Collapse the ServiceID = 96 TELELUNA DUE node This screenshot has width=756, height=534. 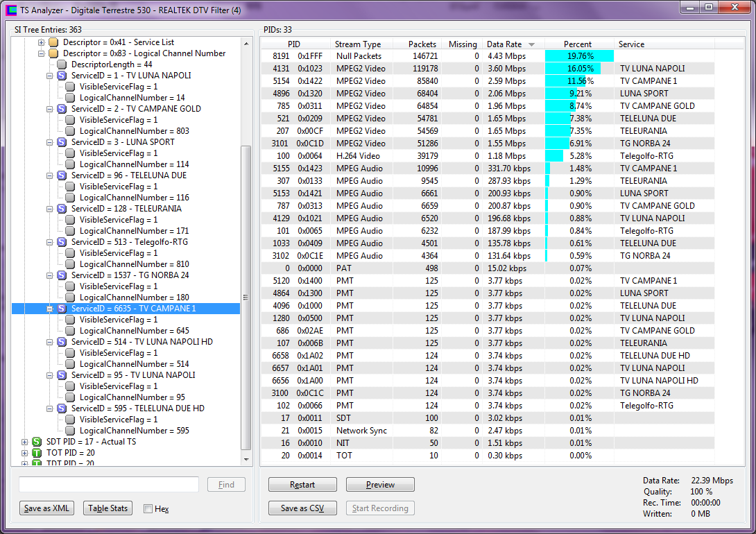coord(50,175)
